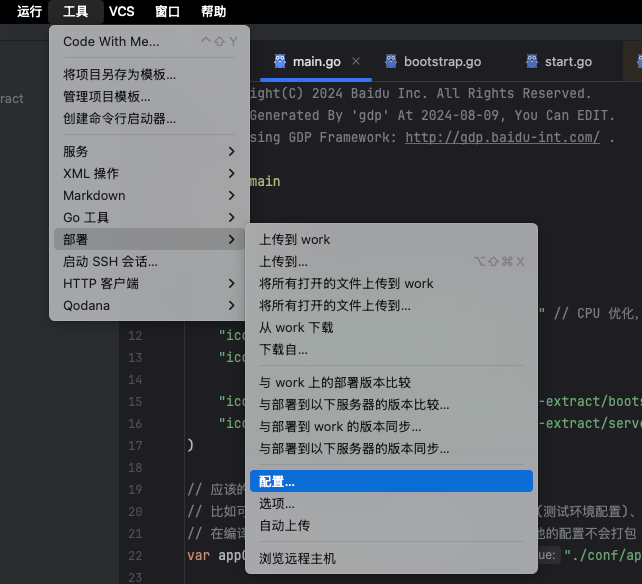Choose 浏览远程主机 entry
The height and width of the screenshot is (584, 642).
pyautogui.click(x=391, y=558)
